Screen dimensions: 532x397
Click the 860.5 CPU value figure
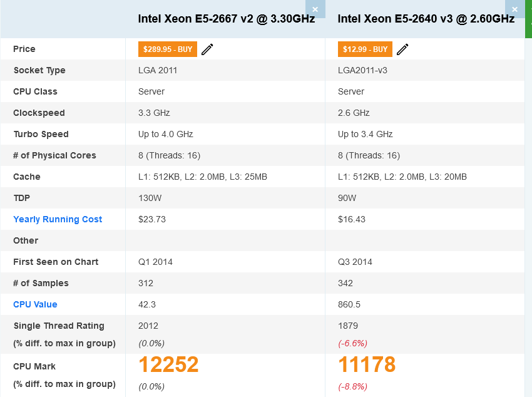[x=349, y=304]
